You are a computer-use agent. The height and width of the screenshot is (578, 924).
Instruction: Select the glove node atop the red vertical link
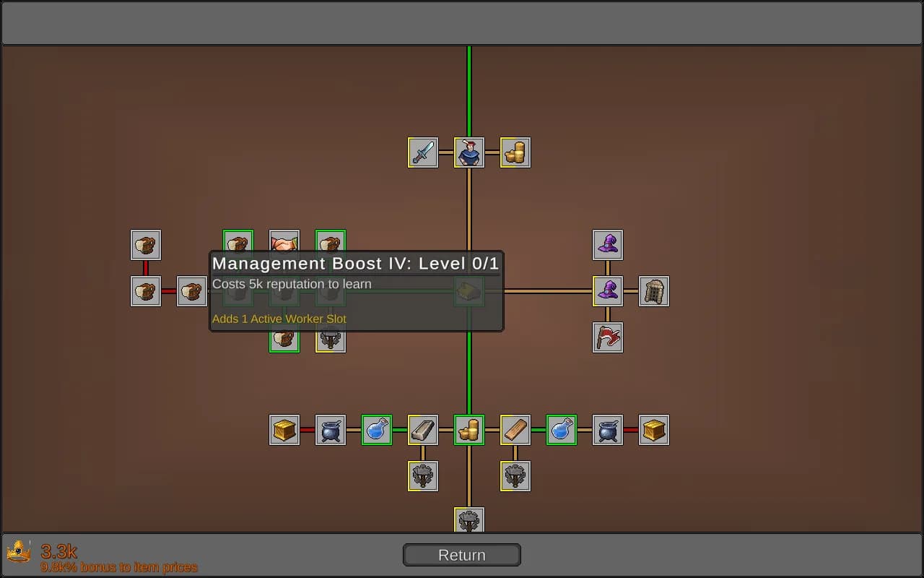coord(146,245)
